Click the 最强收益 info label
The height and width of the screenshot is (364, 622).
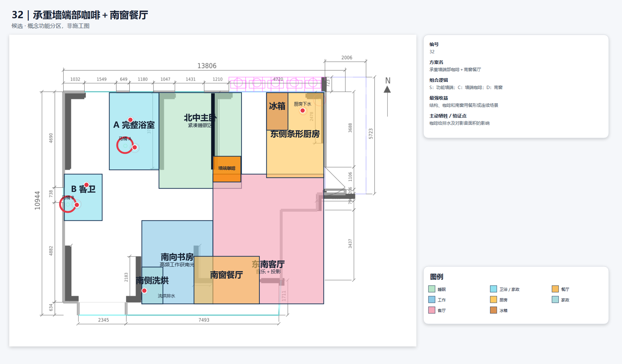coord(439,98)
